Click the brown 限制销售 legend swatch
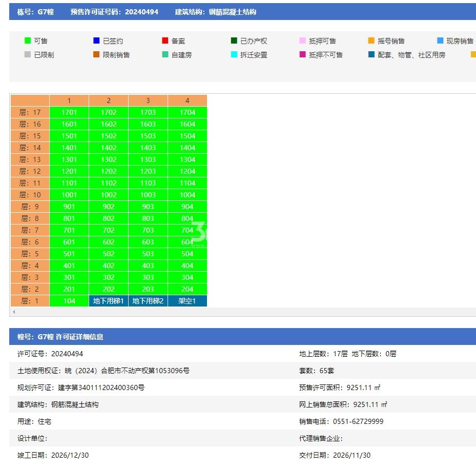476x469 pixels. click(96, 54)
